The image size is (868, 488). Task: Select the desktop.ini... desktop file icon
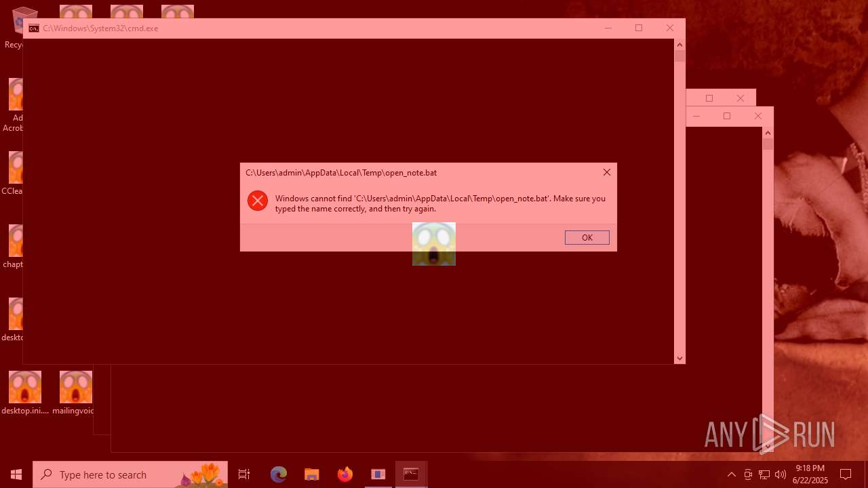pos(25,393)
